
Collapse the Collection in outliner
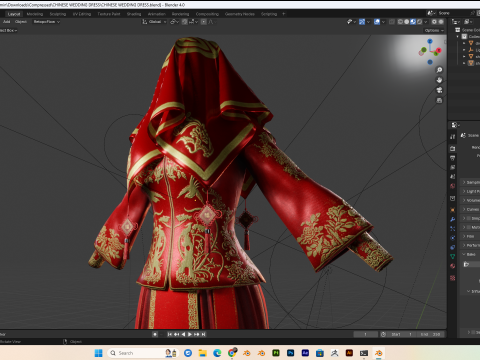coord(458,36)
